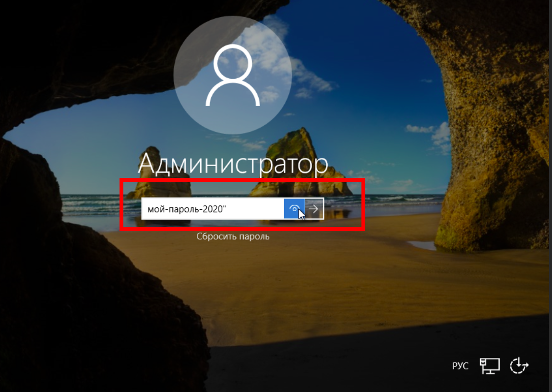The image size is (552, 392).
Task: Click the Администратор account name
Action: click(x=233, y=164)
